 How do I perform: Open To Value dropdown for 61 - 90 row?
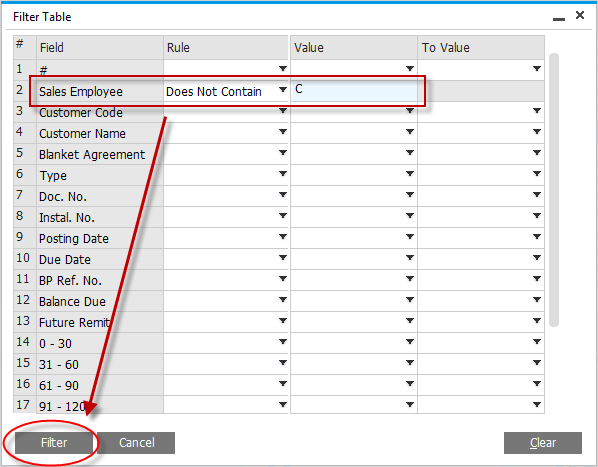click(537, 384)
